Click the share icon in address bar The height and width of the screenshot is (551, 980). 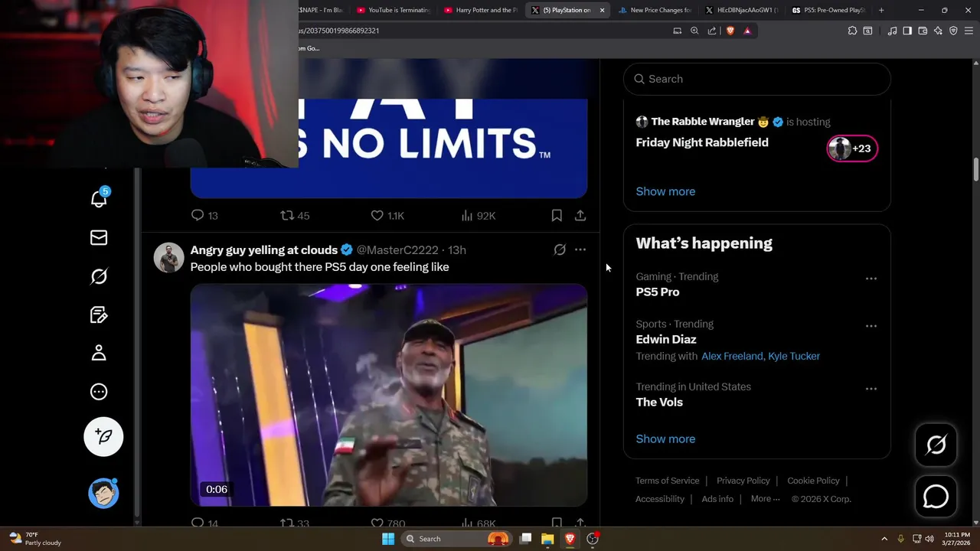point(712,31)
